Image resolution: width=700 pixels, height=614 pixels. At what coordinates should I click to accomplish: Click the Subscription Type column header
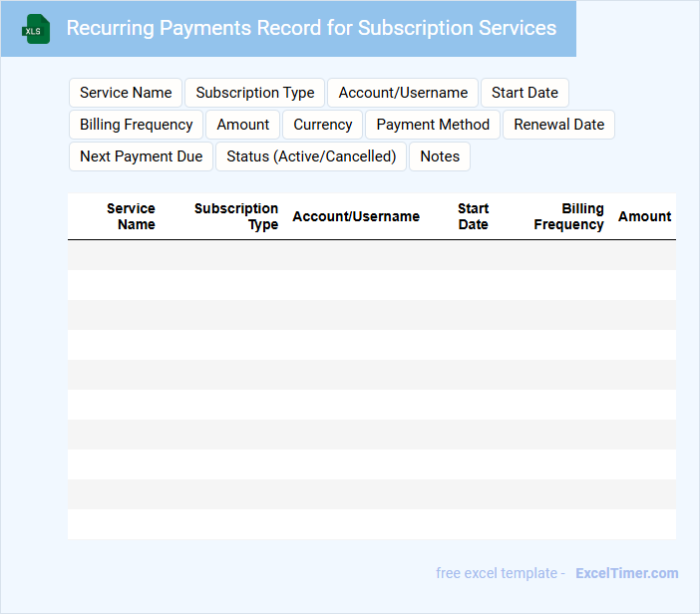[236, 216]
